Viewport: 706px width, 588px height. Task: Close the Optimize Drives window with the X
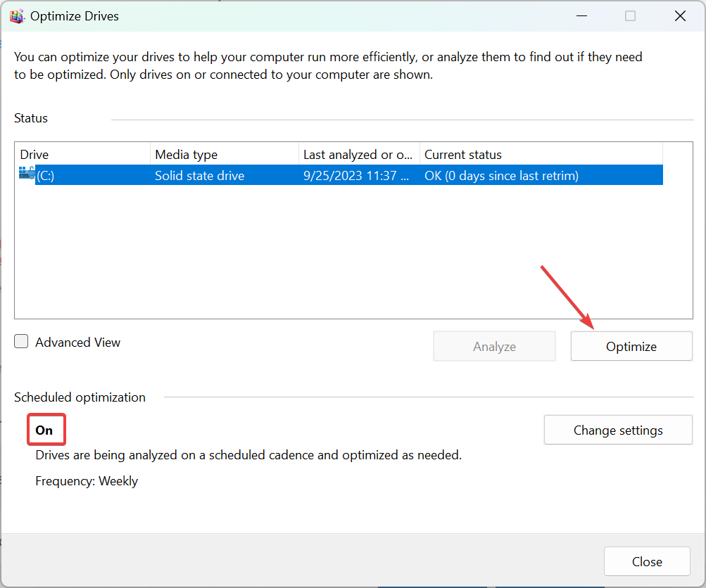679,15
